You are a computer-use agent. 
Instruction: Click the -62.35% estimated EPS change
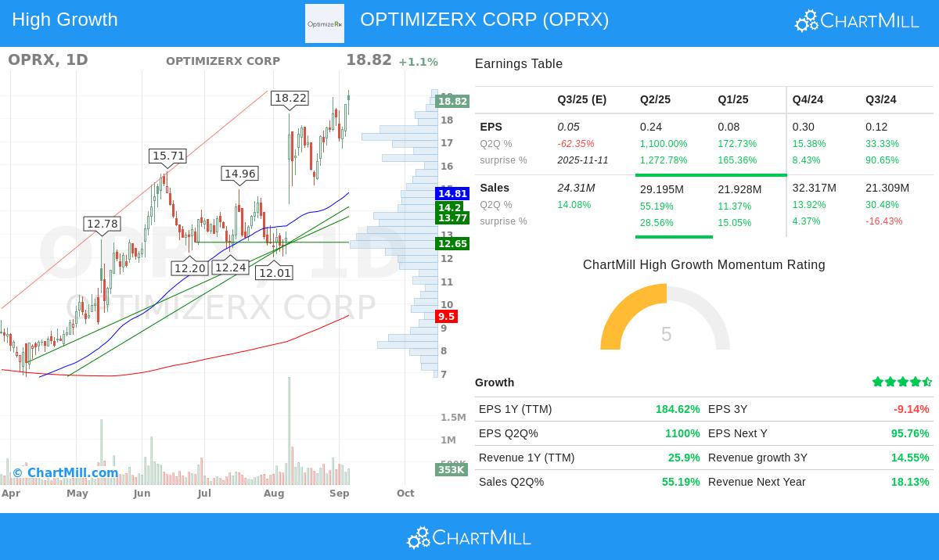pos(576,144)
